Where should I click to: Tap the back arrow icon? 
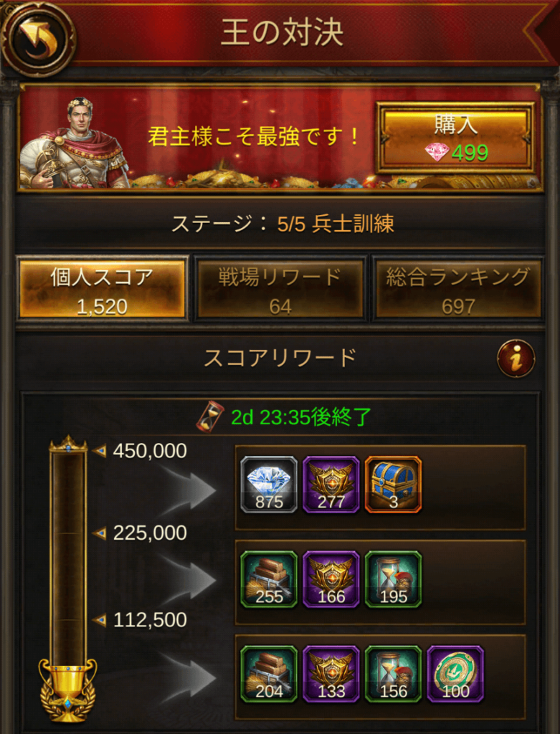tap(39, 39)
